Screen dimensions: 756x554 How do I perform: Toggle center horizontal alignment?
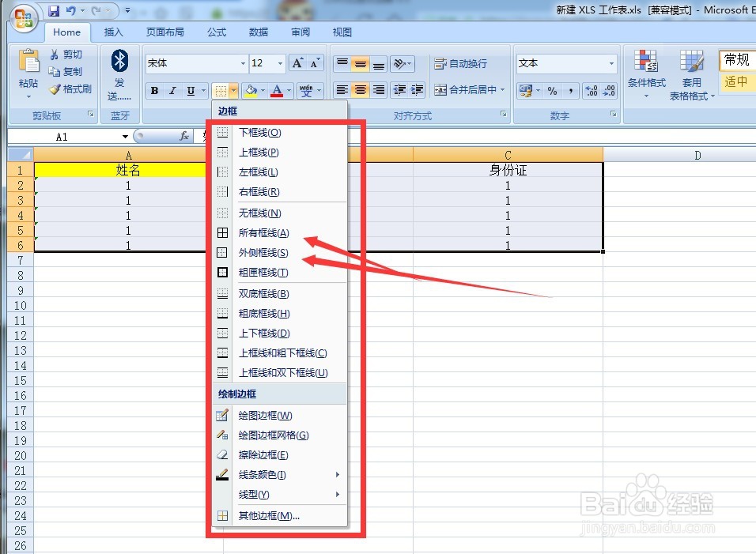361,89
